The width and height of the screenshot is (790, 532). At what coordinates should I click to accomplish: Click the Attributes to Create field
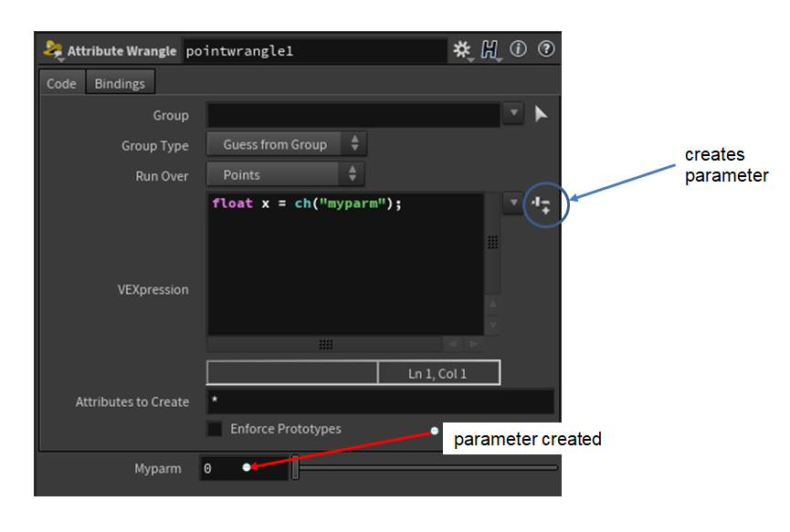(380, 402)
